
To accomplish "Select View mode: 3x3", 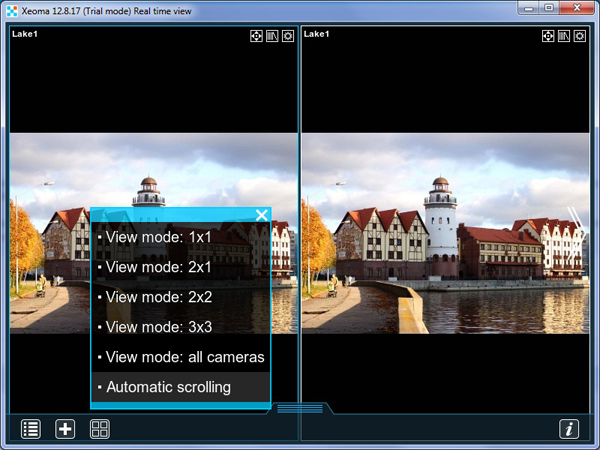I will tap(181, 327).
